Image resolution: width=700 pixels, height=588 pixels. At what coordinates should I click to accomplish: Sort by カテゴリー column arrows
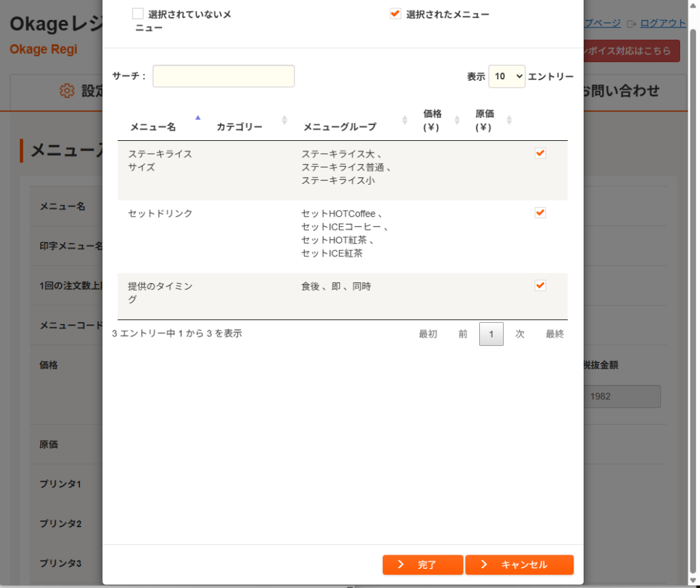[x=284, y=120]
